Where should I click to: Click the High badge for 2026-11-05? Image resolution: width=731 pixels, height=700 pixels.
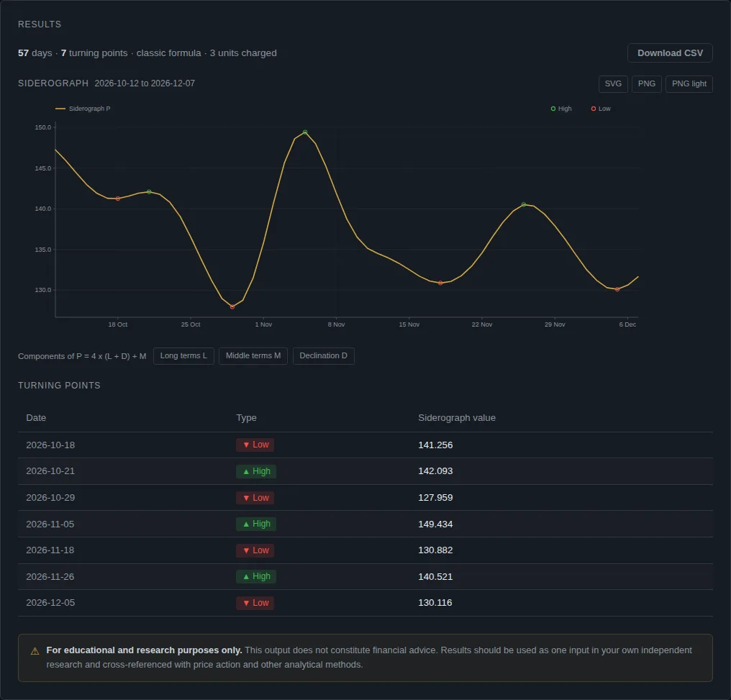pyautogui.click(x=256, y=524)
